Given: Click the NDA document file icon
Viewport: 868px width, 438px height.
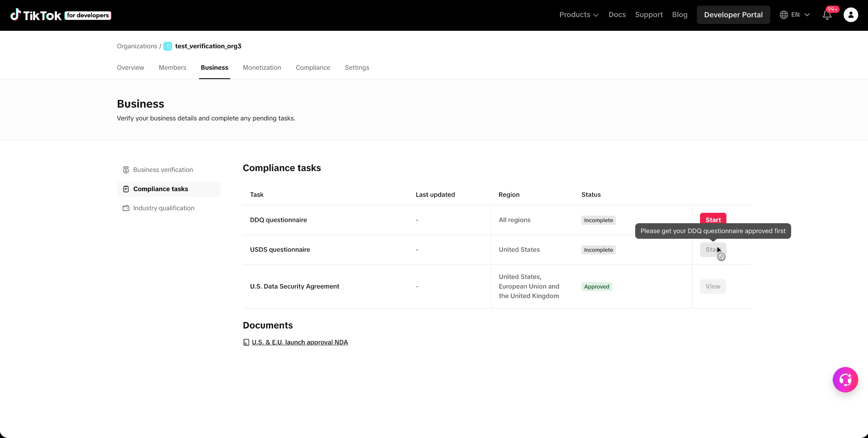Looking at the screenshot, I should 246,342.
